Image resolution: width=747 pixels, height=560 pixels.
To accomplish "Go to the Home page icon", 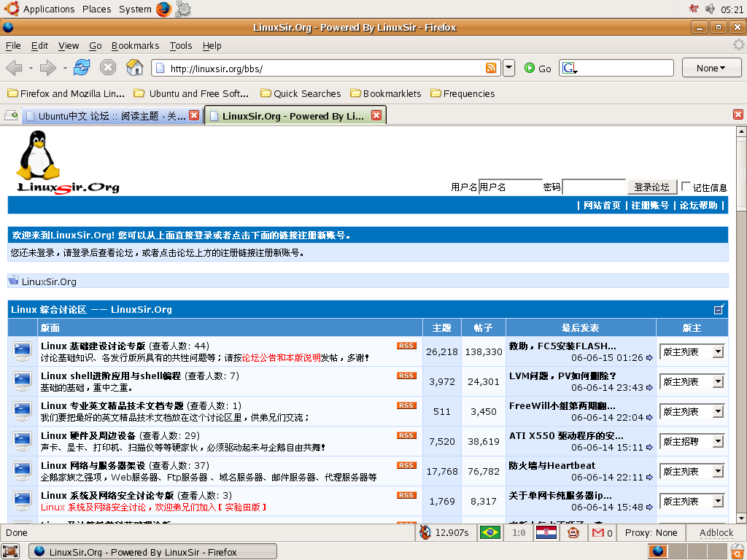I will (x=135, y=68).
